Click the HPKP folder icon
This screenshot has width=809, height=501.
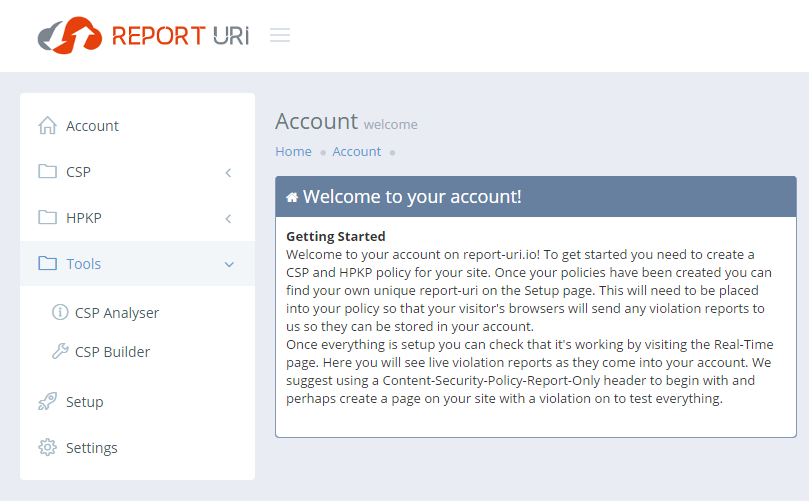(x=47, y=217)
